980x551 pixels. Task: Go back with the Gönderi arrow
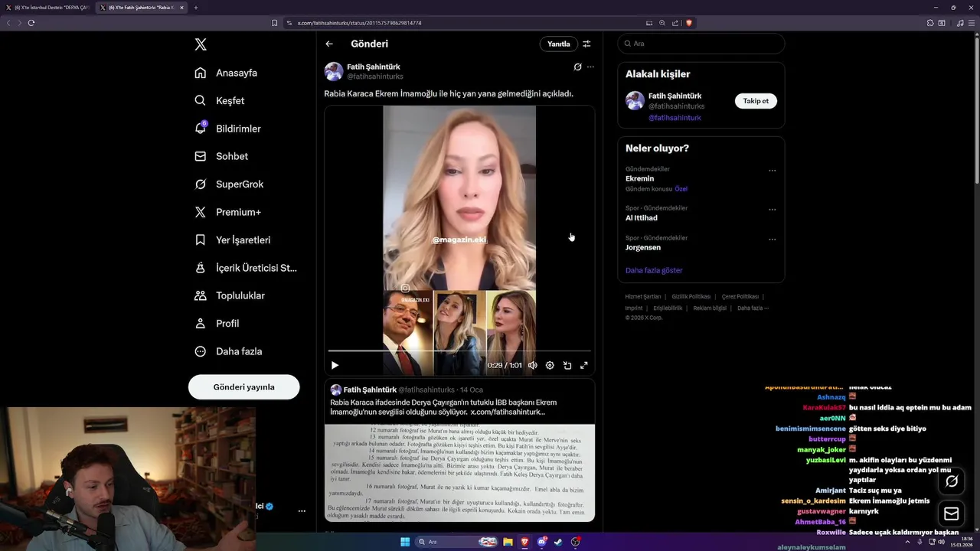tap(329, 44)
